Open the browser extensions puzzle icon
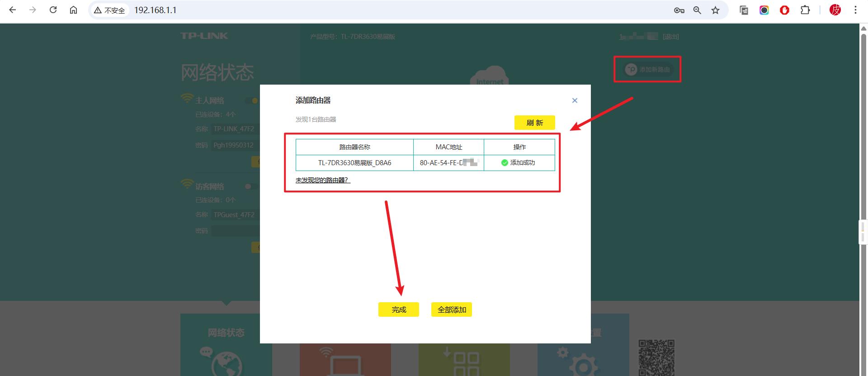Image resolution: width=868 pixels, height=376 pixels. click(805, 10)
